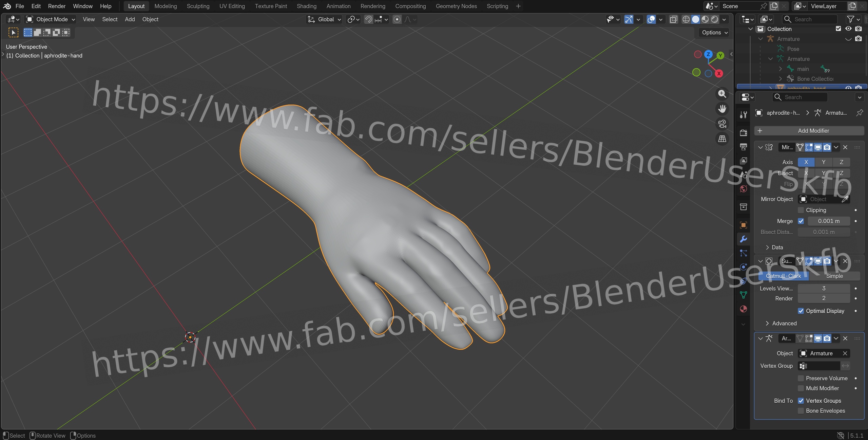This screenshot has height=440, width=868.
Task: Enable Multi Modifier checkbox
Action: click(801, 388)
